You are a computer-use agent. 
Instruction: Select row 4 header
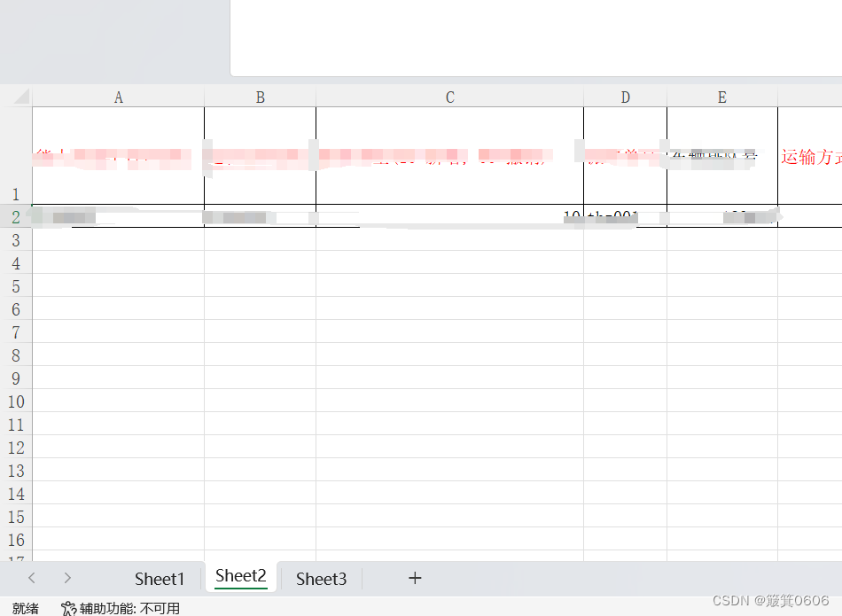coord(16,262)
